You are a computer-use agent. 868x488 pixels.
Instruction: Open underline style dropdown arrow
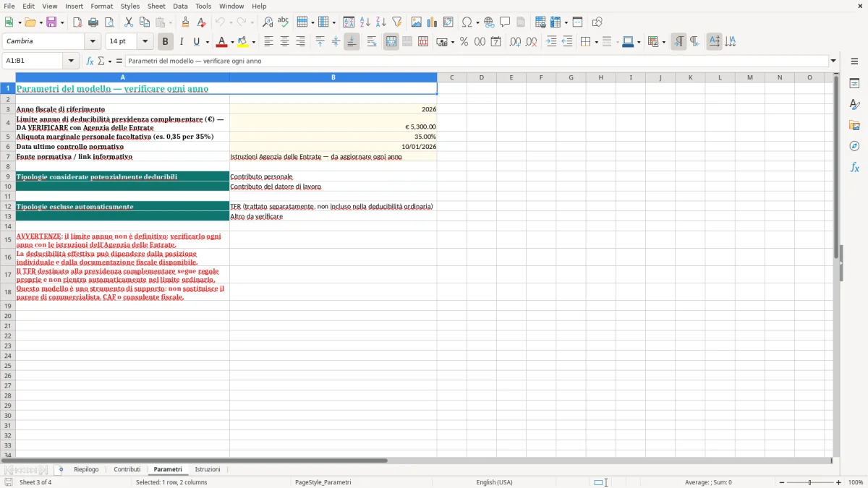point(207,42)
